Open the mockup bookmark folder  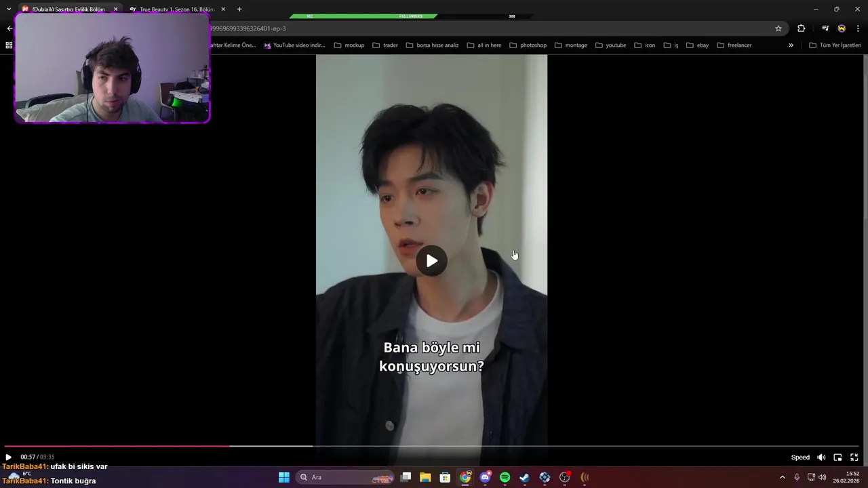click(349, 45)
